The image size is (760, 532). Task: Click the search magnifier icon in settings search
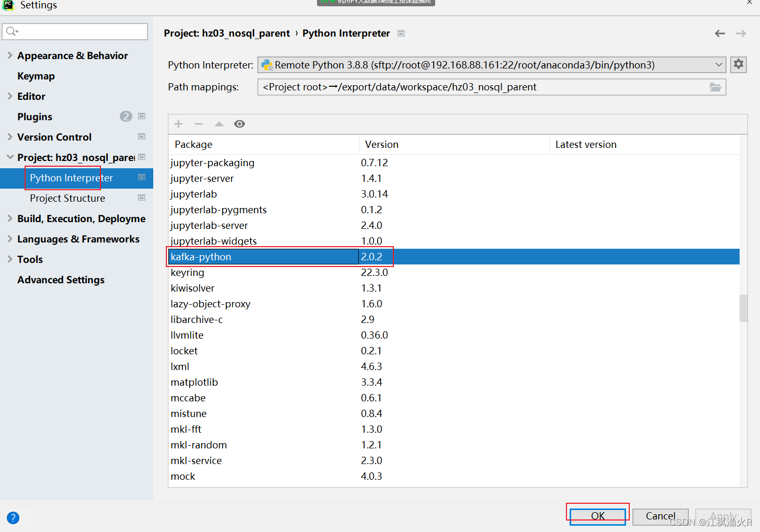(x=12, y=32)
